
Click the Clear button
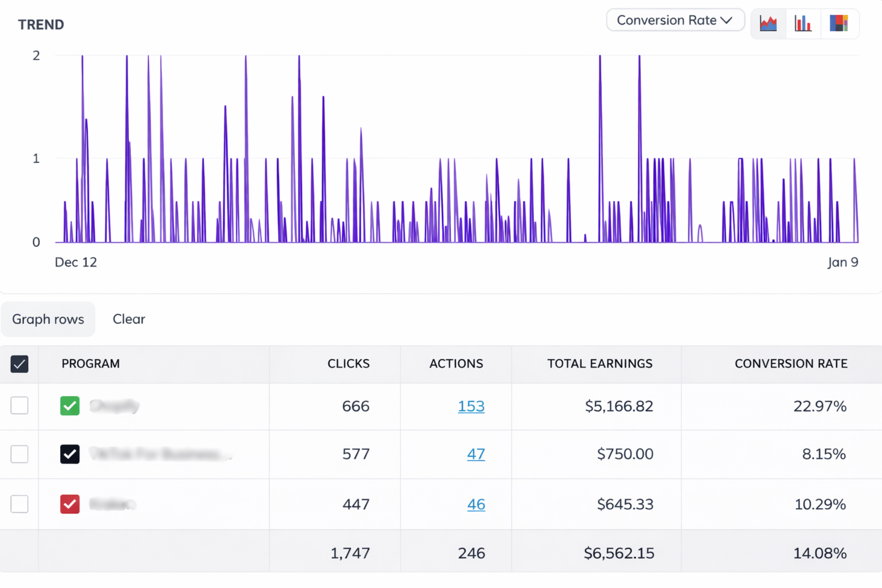[129, 319]
